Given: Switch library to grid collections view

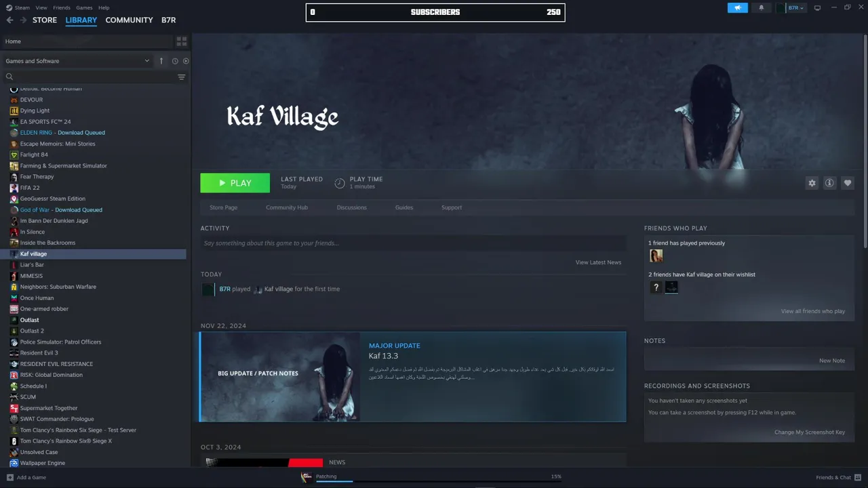Looking at the screenshot, I should [x=182, y=41].
